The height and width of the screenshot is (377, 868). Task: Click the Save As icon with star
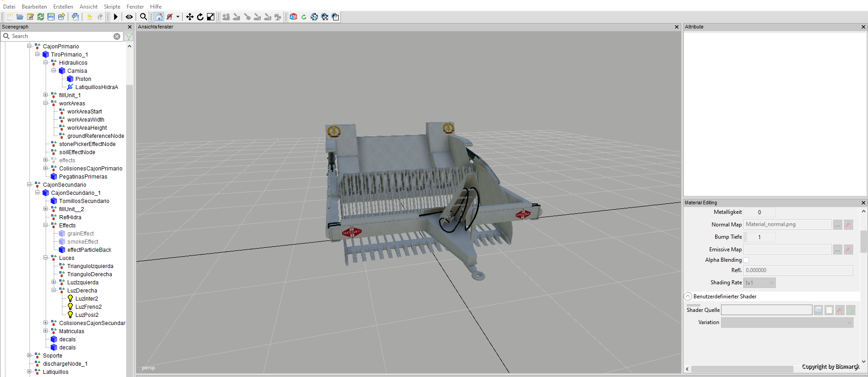point(61,17)
